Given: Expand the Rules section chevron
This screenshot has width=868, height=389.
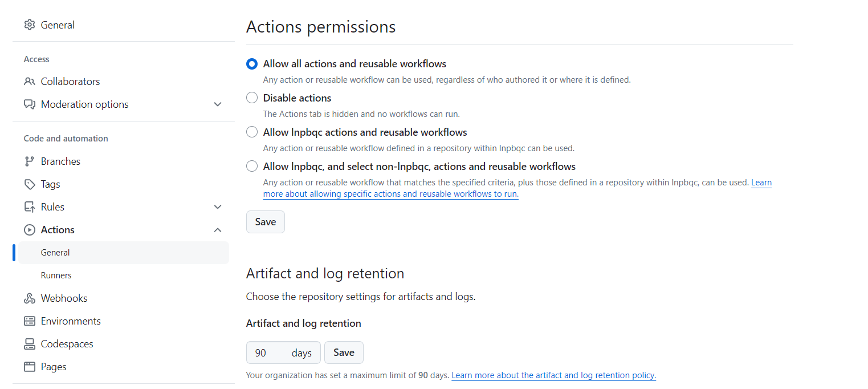Looking at the screenshot, I should (218, 207).
